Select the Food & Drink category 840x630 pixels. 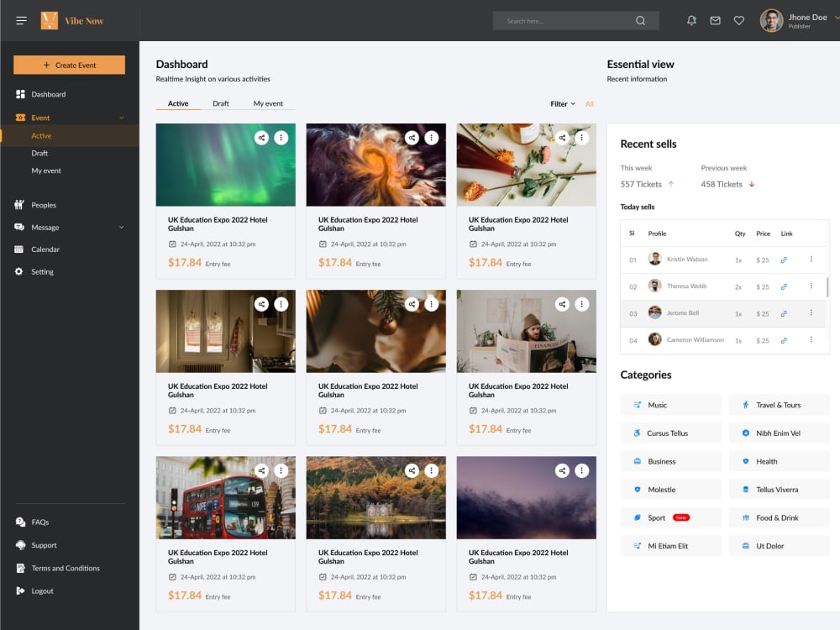pos(779,517)
